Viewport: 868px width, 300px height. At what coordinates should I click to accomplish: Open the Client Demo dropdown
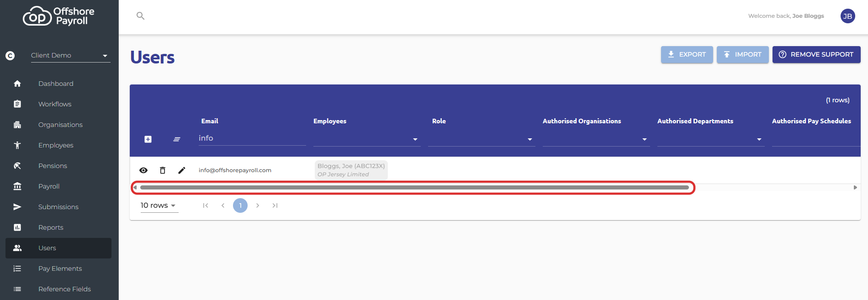click(70, 56)
